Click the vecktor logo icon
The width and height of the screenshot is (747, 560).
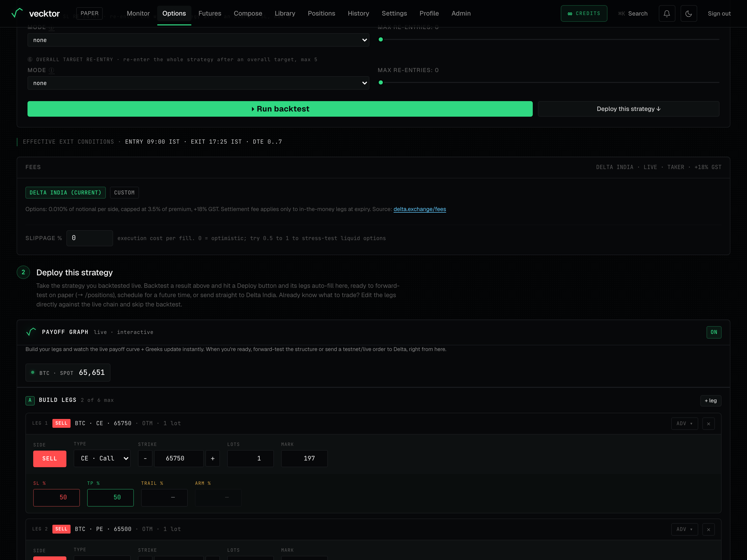tap(17, 13)
